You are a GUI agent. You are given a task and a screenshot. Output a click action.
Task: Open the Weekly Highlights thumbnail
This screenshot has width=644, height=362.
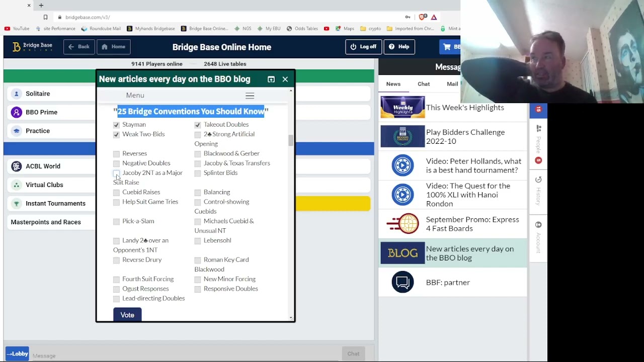pyautogui.click(x=403, y=108)
